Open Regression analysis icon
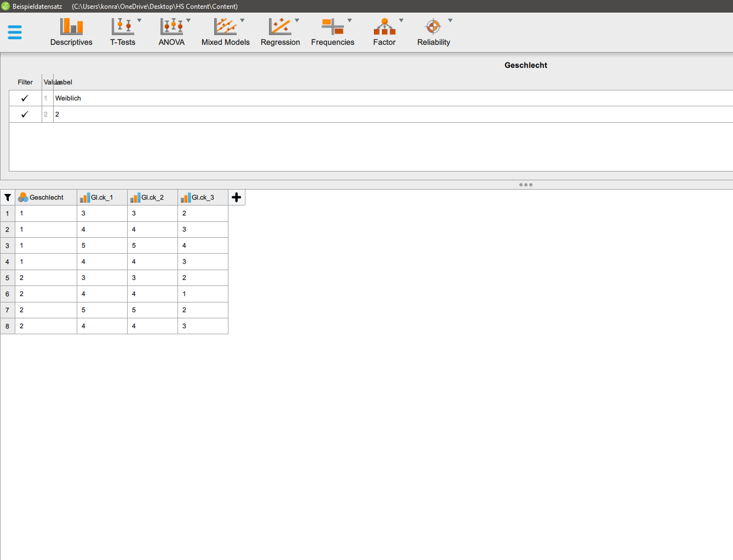 click(x=280, y=27)
